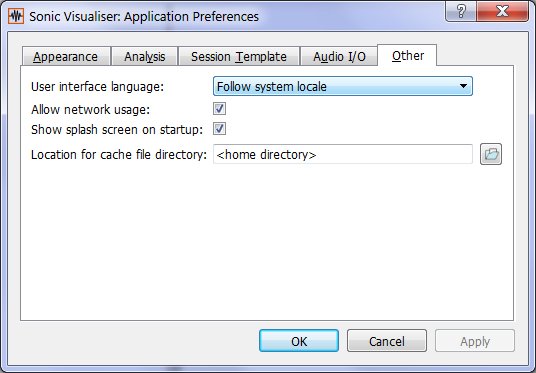Viewport: 536px width, 373px height.
Task: Switch to the Appearance tab
Action: [66, 56]
